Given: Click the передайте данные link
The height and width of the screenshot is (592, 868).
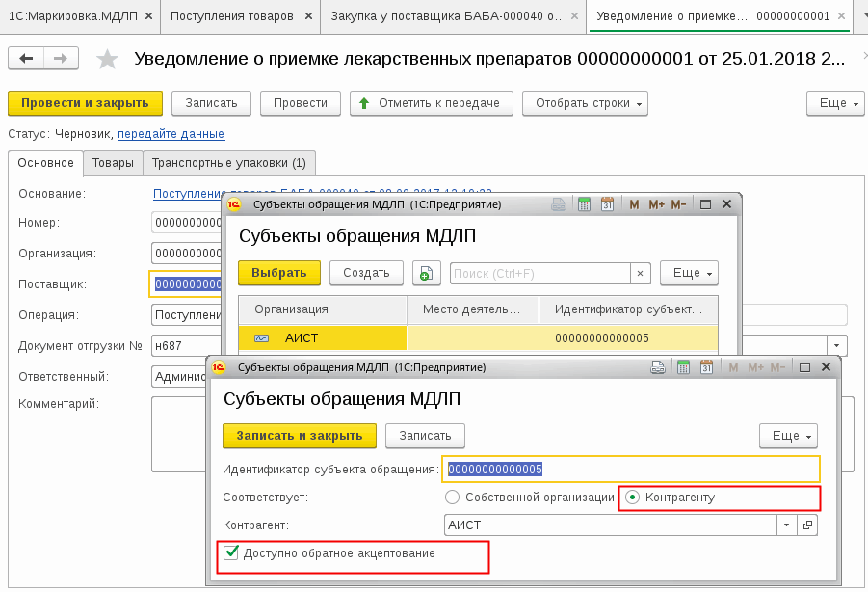Looking at the screenshot, I should 171,134.
